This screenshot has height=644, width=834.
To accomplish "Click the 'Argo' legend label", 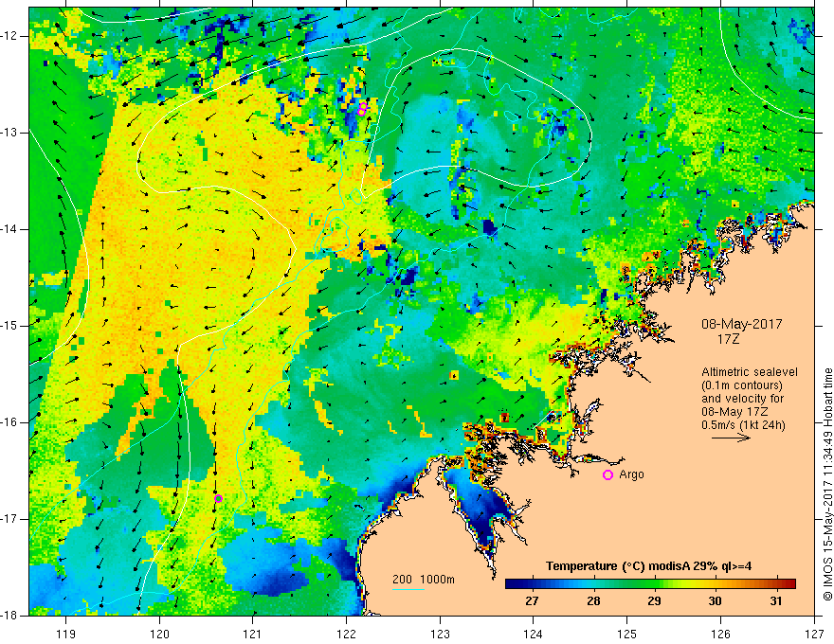I will tap(631, 474).
